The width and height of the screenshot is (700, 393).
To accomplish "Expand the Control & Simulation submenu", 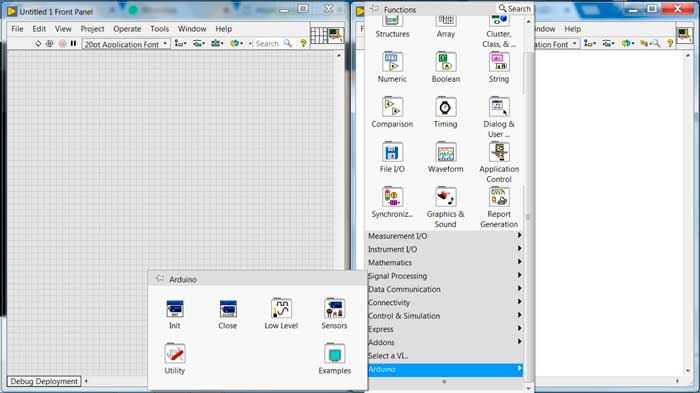I will 444,316.
